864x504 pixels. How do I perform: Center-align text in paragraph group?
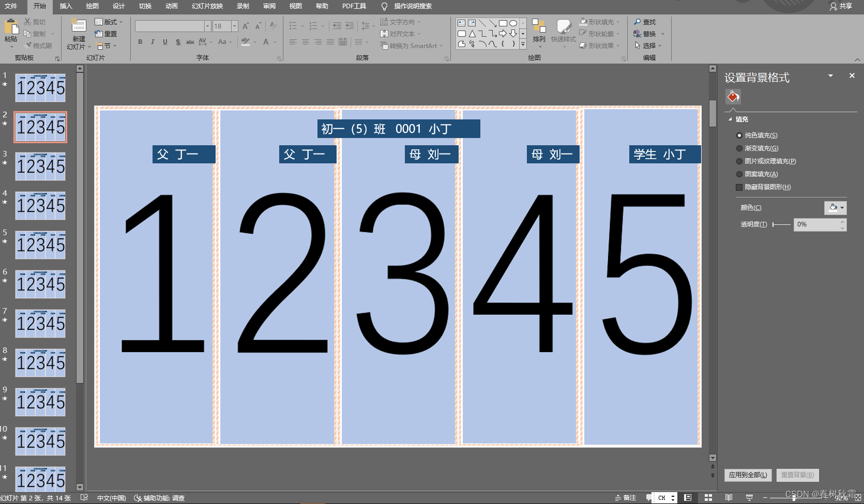pos(306,42)
